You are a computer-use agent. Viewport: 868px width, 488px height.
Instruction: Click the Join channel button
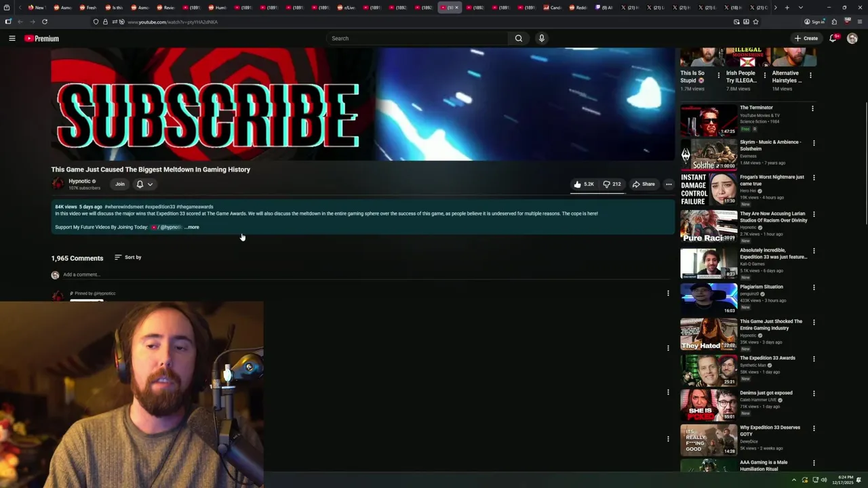(x=120, y=184)
